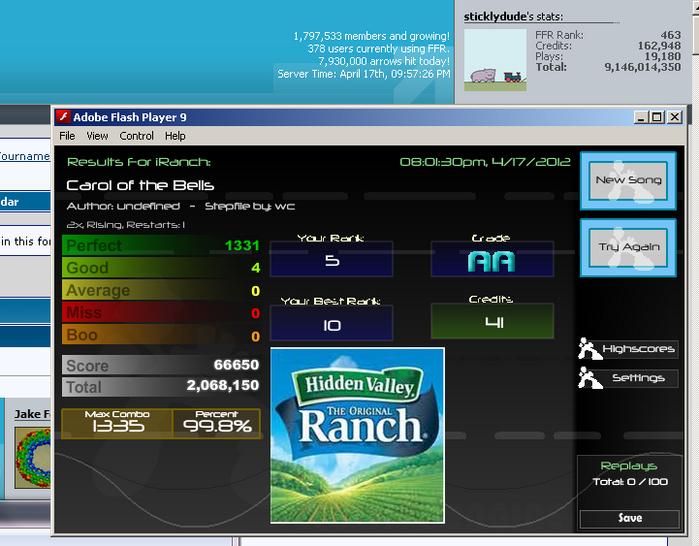Image resolution: width=699 pixels, height=546 pixels.
Task: Minimize the Flash Player window
Action: coord(641,117)
